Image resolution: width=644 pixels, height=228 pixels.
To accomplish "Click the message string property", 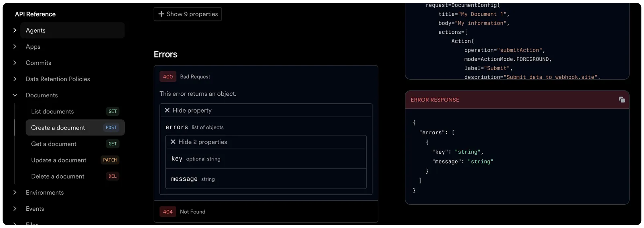I will coord(266,179).
